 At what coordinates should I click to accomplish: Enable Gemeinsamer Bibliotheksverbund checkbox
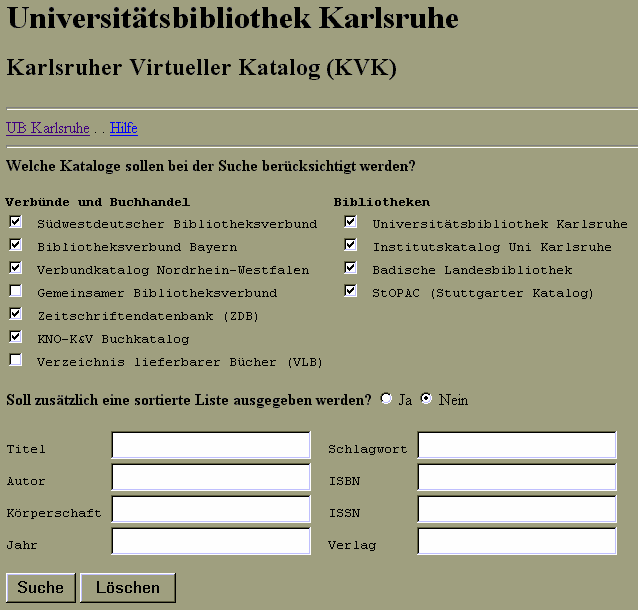tap(15, 291)
